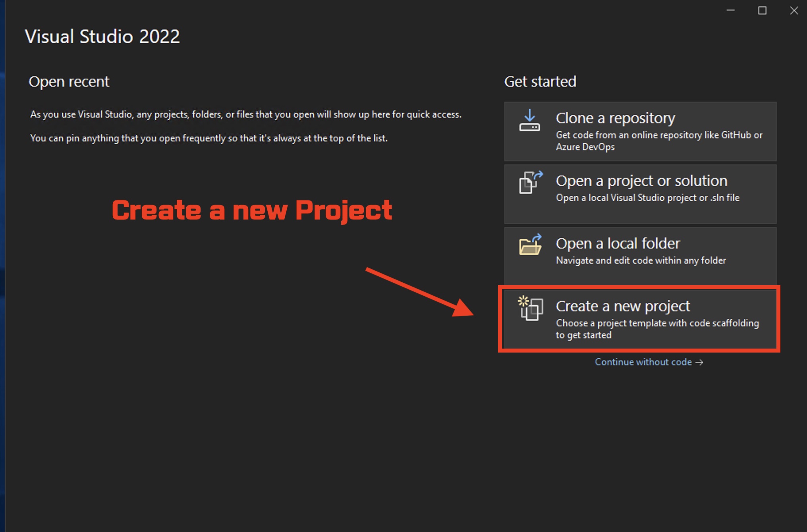Minimize the Visual Studio 2022 window
The height and width of the screenshot is (532, 807).
click(x=730, y=11)
